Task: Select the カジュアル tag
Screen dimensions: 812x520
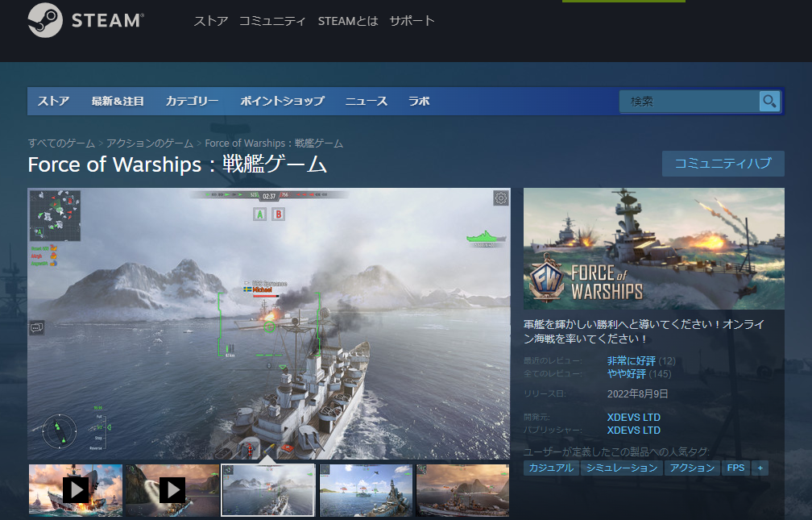Action: point(550,468)
